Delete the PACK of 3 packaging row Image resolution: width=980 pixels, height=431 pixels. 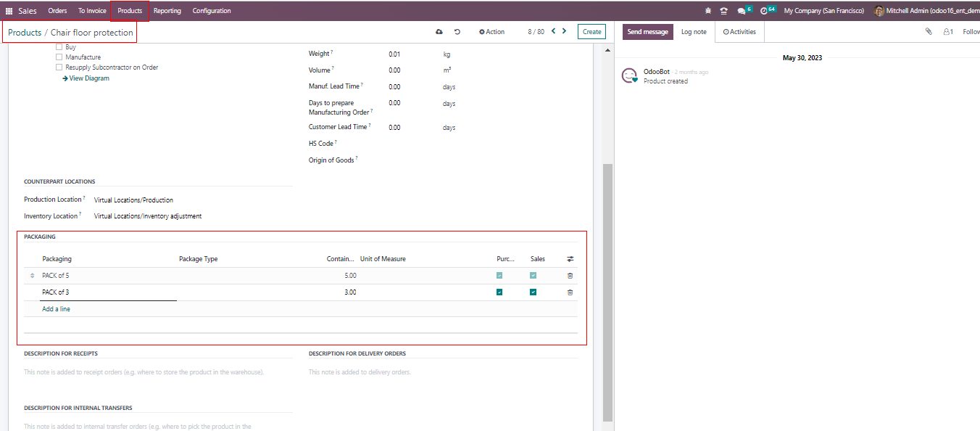pyautogui.click(x=570, y=292)
